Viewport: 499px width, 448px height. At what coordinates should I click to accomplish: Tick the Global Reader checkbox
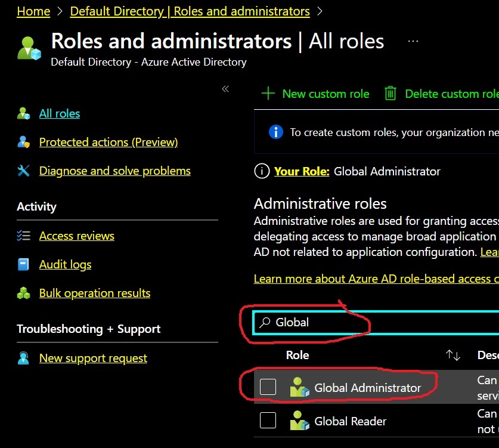point(268,421)
